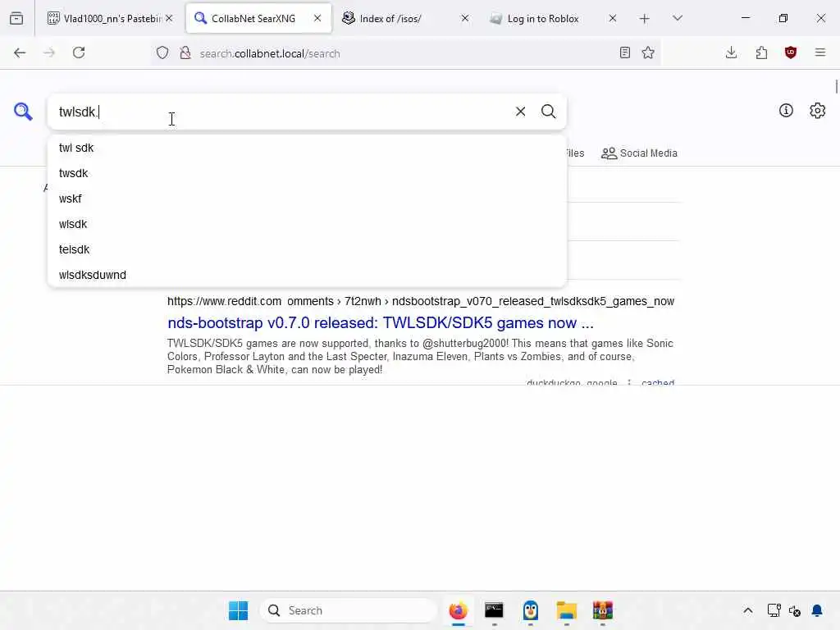Close the Pastebin tab
Viewport: 840px width, 630px height.
coord(169,18)
